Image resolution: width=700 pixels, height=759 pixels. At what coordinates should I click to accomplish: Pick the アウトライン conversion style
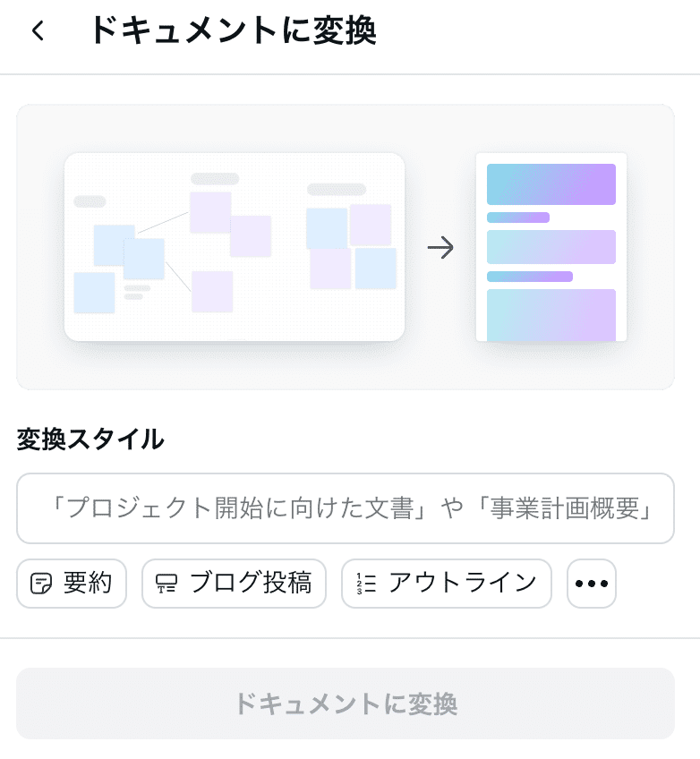[447, 584]
